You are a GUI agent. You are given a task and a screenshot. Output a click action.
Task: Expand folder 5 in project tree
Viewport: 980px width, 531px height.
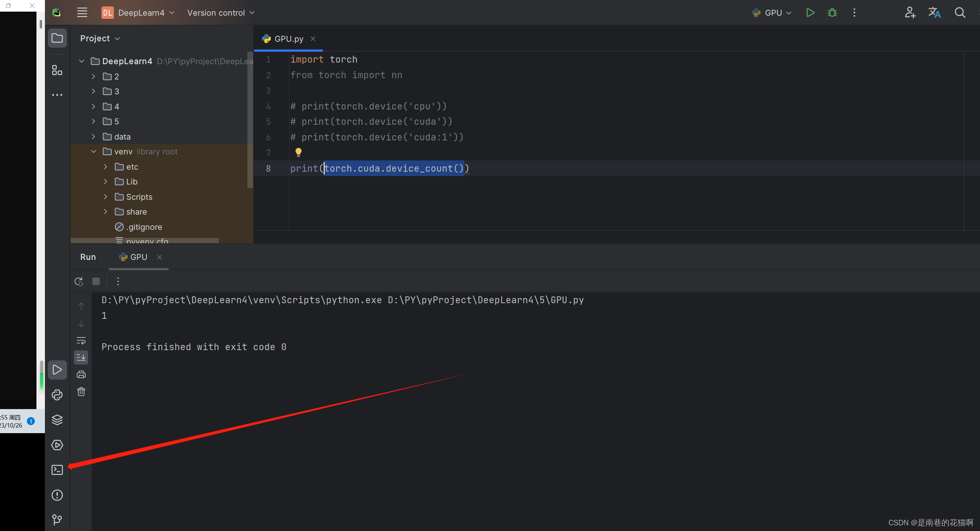[x=93, y=122]
